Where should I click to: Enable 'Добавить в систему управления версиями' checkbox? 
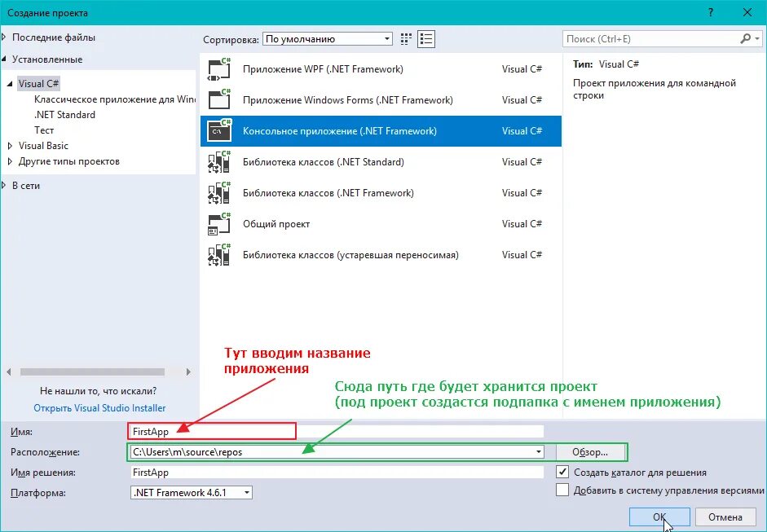[562, 490]
